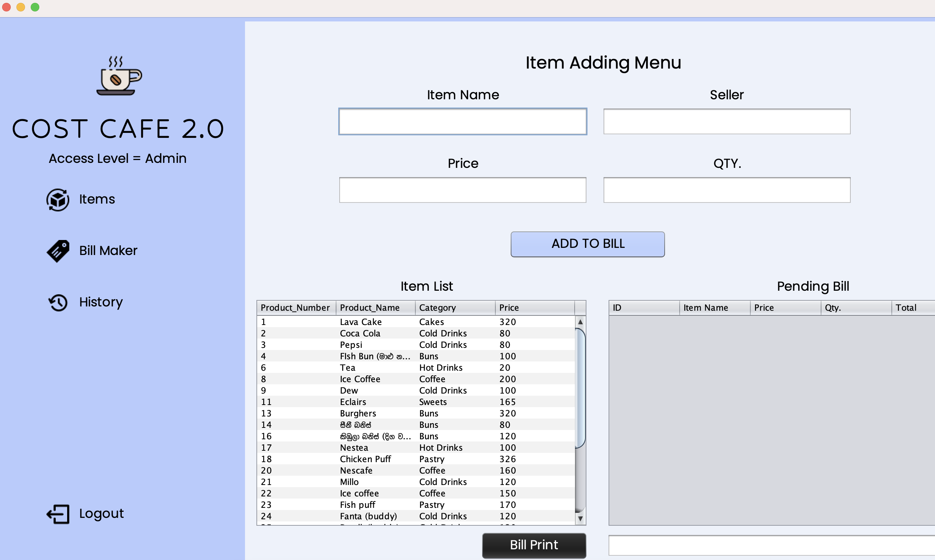The width and height of the screenshot is (935, 560).
Task: Select the Chicken Puff row
Action: point(415,459)
